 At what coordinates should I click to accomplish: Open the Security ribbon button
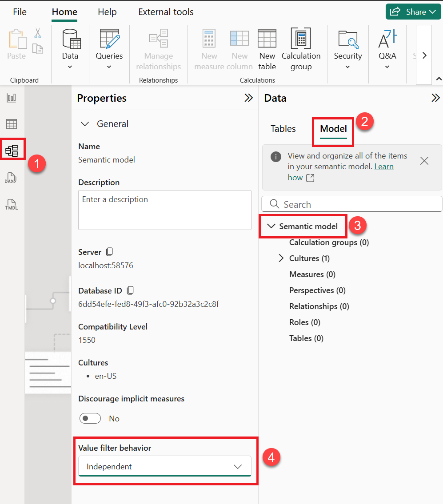pyautogui.click(x=348, y=48)
